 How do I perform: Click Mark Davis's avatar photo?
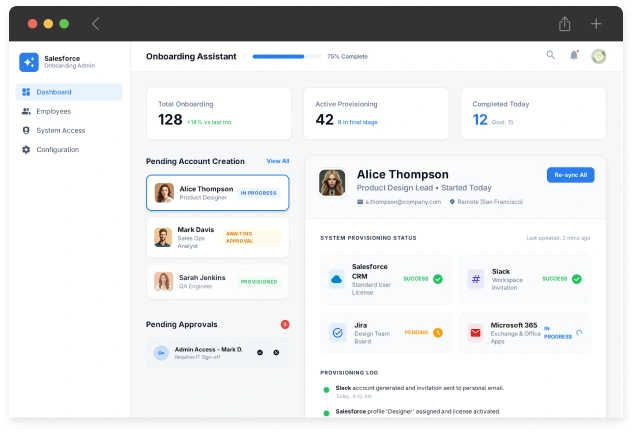point(163,237)
